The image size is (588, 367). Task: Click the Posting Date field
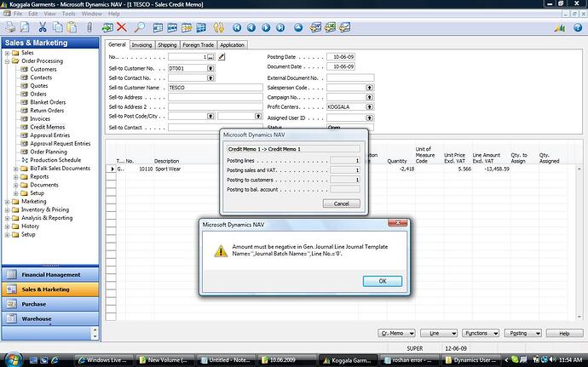tap(341, 57)
